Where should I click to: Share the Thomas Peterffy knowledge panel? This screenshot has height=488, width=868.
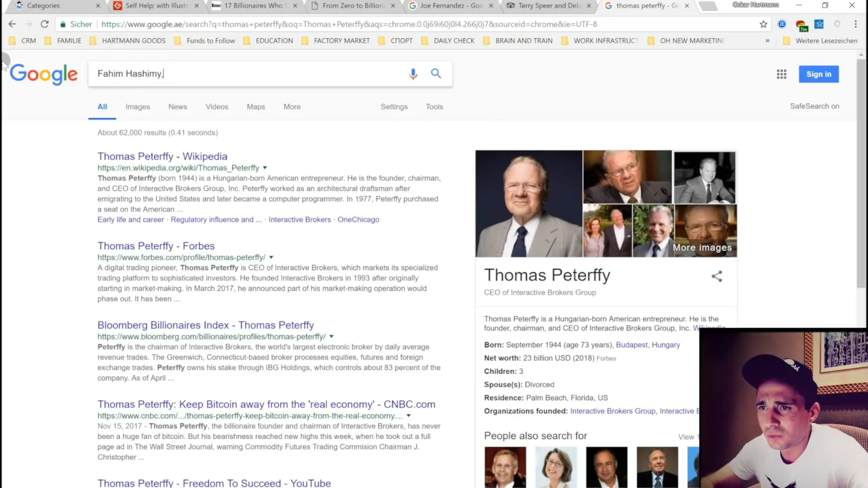717,276
